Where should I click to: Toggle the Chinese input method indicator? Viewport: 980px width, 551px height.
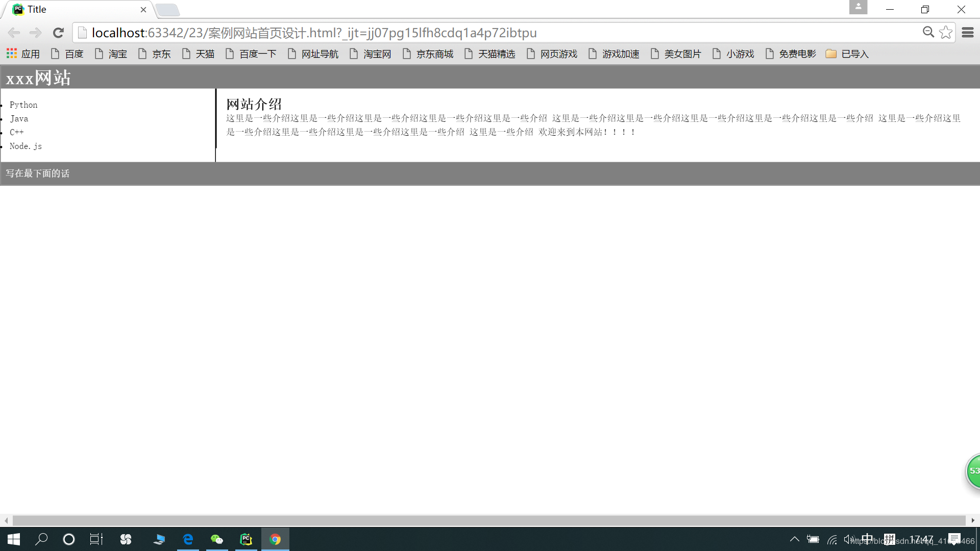pos(867,539)
